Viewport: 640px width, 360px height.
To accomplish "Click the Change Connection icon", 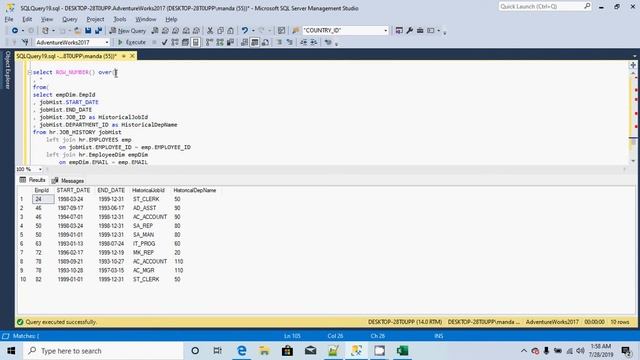I will point(25,42).
